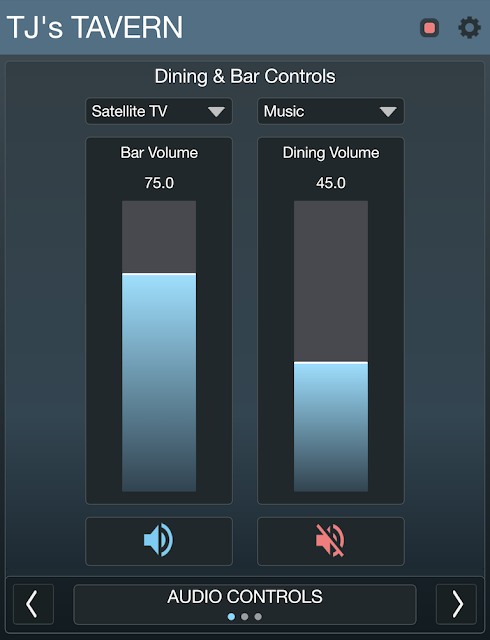Select the first page indicator dot
This screenshot has height=640, width=490.
click(231, 616)
